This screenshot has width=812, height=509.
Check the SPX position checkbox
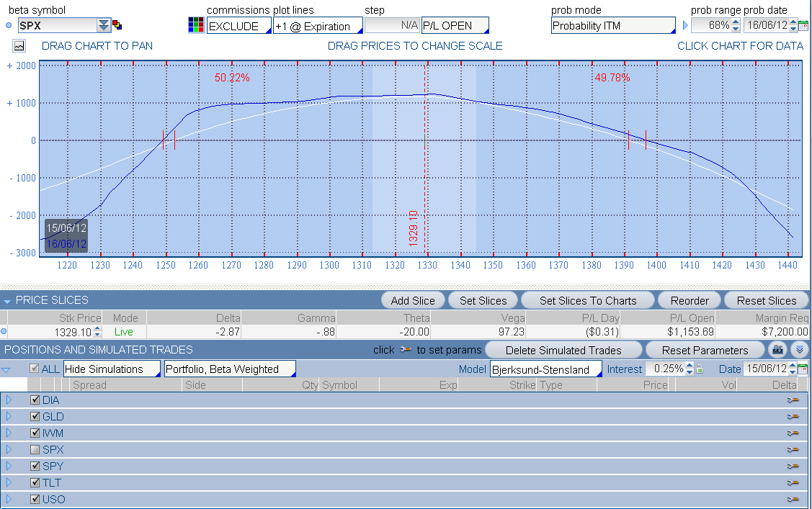point(35,449)
